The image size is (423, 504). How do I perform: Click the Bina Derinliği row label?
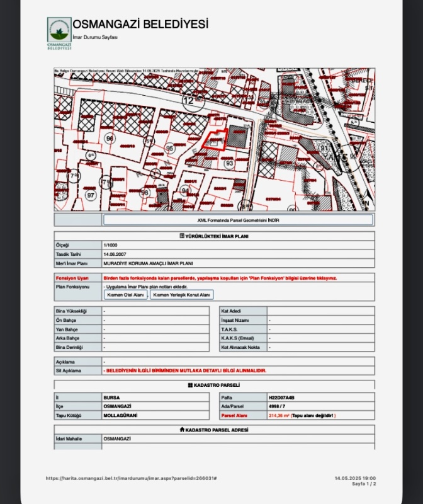tap(69, 348)
